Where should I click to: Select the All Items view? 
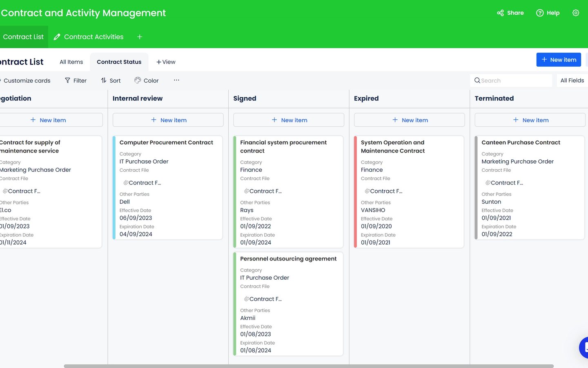pos(71,62)
